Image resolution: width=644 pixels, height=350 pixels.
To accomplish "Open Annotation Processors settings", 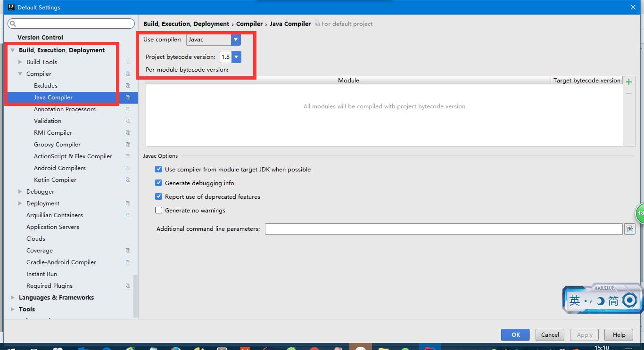I will point(65,109).
